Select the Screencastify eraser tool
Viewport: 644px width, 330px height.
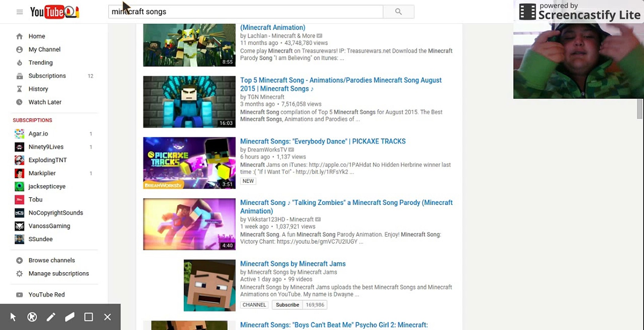point(70,317)
